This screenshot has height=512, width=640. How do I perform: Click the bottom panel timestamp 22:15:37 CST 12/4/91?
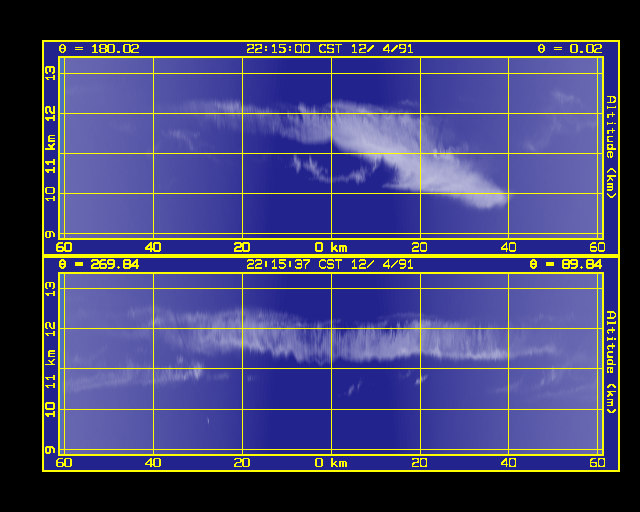(330, 265)
